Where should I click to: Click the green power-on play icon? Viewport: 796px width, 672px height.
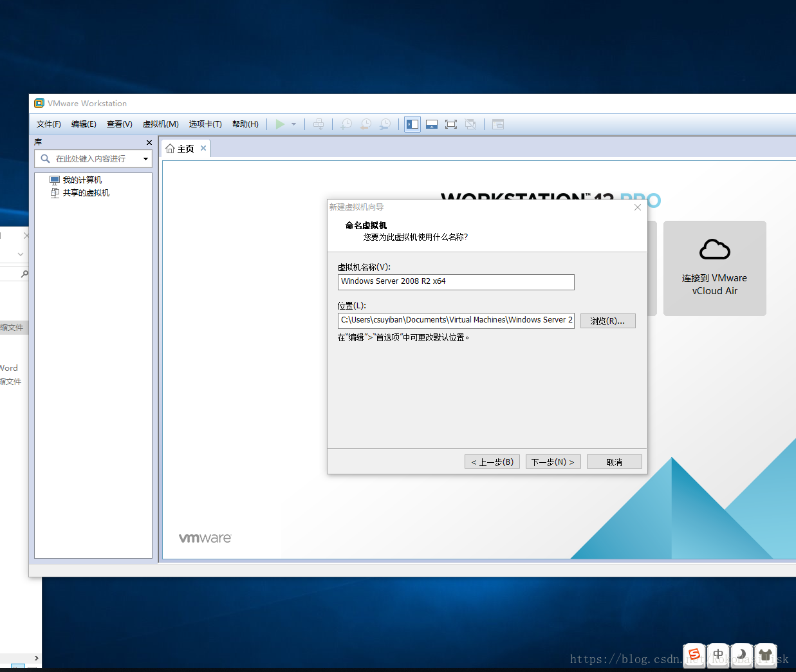pyautogui.click(x=280, y=124)
